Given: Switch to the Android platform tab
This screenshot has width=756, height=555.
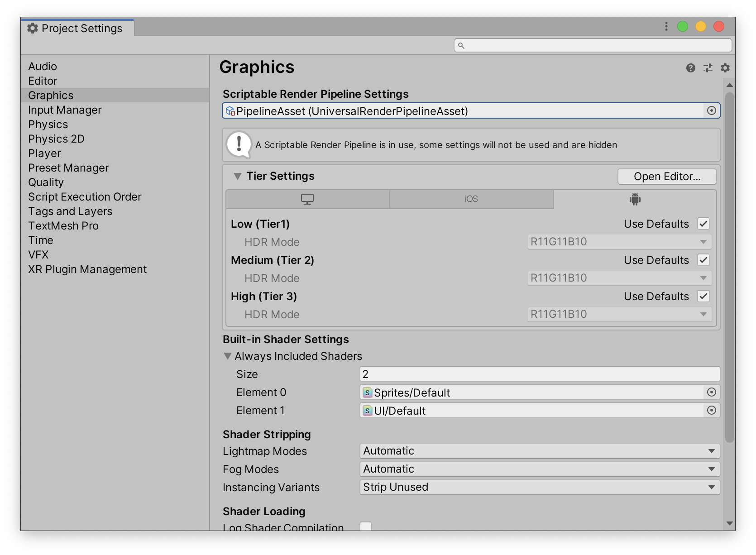Looking at the screenshot, I should [x=635, y=199].
